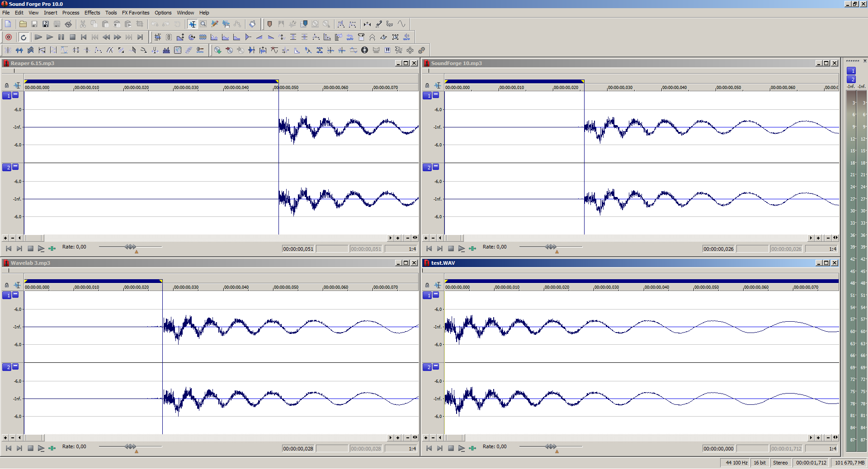This screenshot has width=868, height=469.
Task: Click the Fade Out ramp icon
Action: coord(271,37)
